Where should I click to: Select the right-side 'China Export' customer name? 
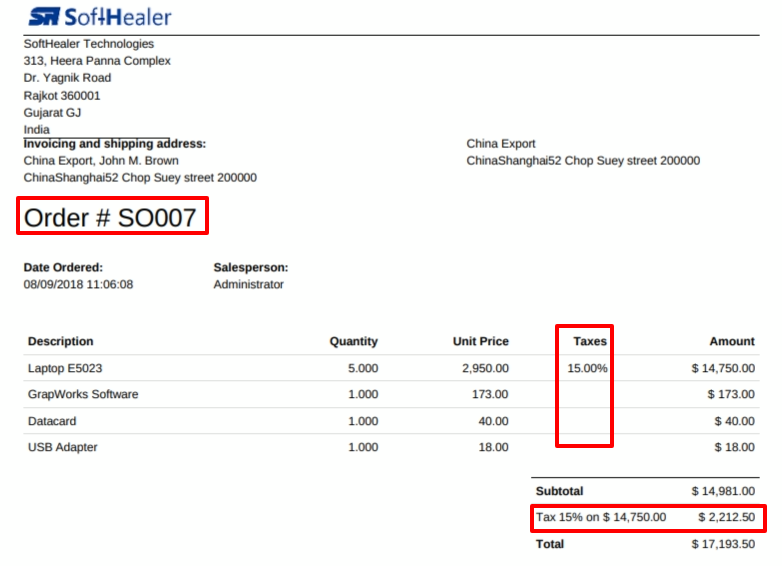[501, 144]
